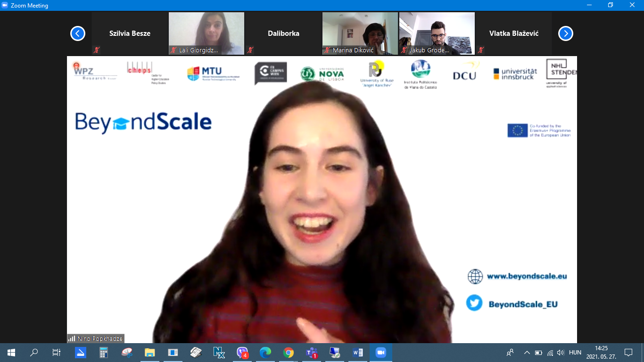Image resolution: width=644 pixels, height=362 pixels.
Task: Select Marina Diković's video thumbnail
Action: point(360,33)
